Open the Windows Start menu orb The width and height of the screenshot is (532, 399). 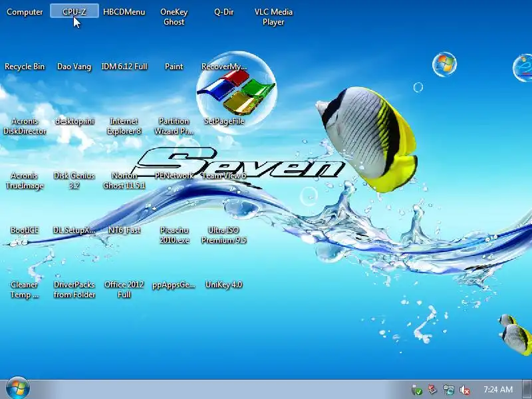[18, 389]
